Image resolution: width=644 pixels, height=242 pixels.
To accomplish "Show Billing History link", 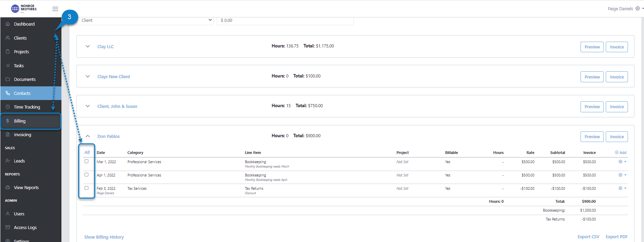I will (104, 237).
